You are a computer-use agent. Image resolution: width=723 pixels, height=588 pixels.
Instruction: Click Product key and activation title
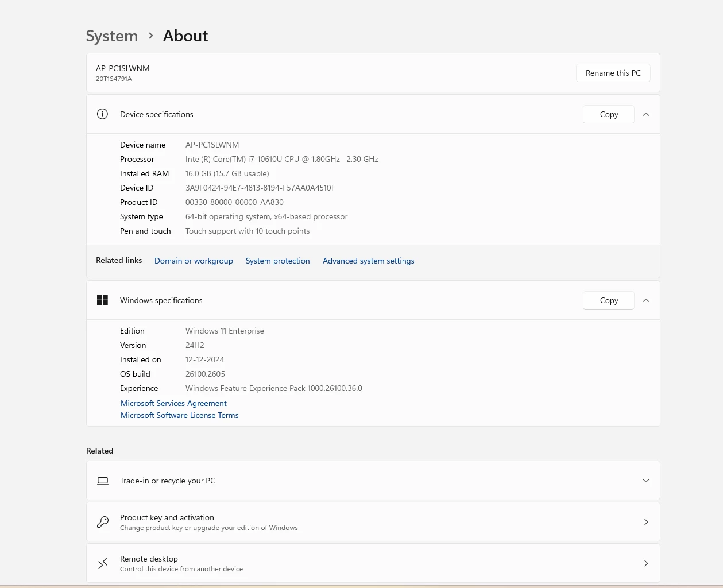[x=167, y=517]
